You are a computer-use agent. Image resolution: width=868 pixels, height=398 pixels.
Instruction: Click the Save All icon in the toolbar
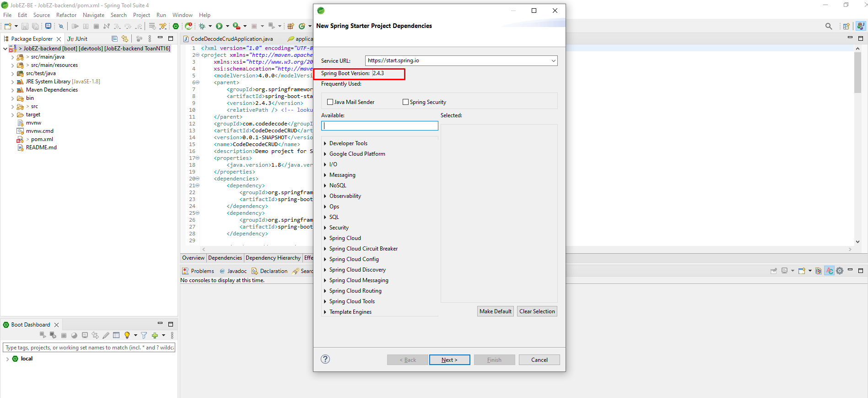coord(35,26)
